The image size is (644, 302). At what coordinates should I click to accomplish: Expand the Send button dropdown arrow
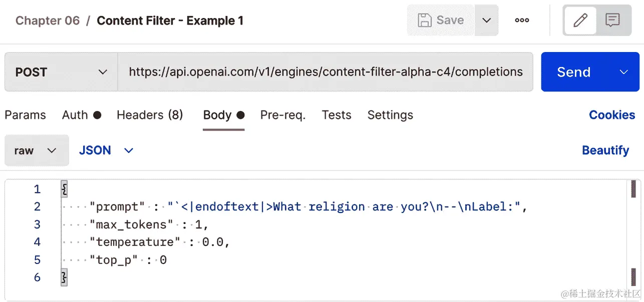[624, 72]
